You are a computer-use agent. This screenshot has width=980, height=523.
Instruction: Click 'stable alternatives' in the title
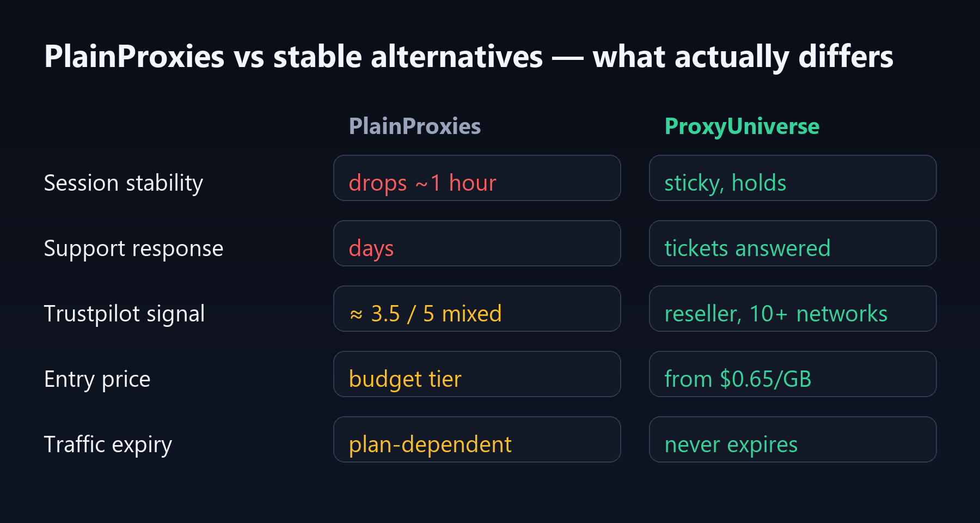click(x=408, y=57)
